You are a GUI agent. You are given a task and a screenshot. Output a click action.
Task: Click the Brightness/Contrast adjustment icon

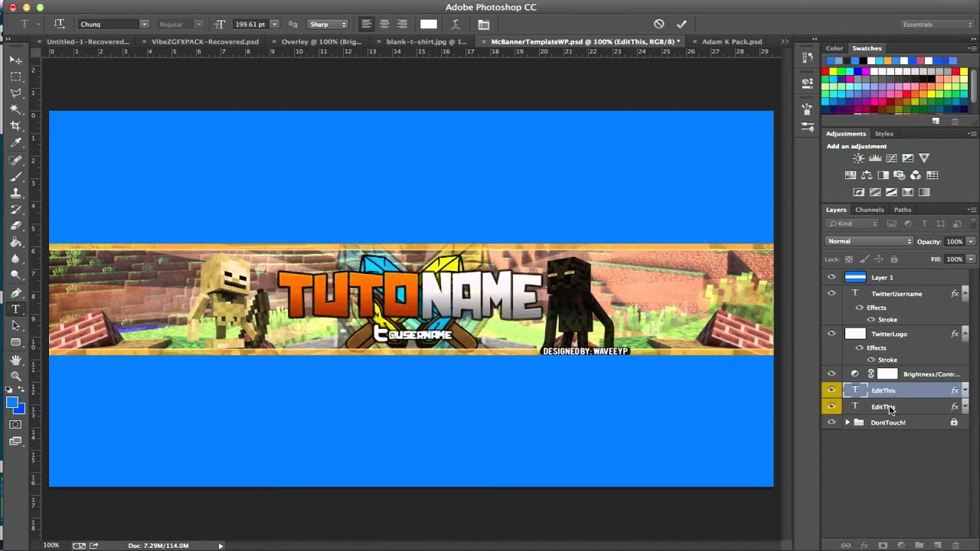click(x=858, y=158)
